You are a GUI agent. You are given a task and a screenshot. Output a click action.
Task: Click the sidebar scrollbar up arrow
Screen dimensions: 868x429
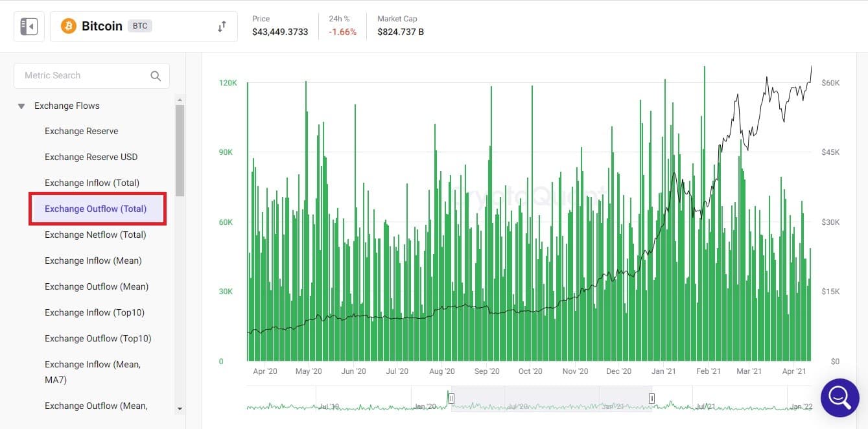[180, 99]
